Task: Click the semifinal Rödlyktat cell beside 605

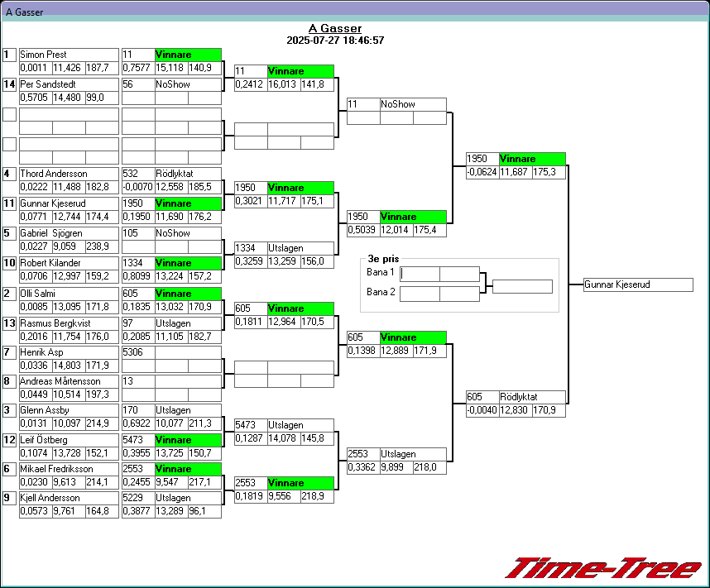Action: 532,397
